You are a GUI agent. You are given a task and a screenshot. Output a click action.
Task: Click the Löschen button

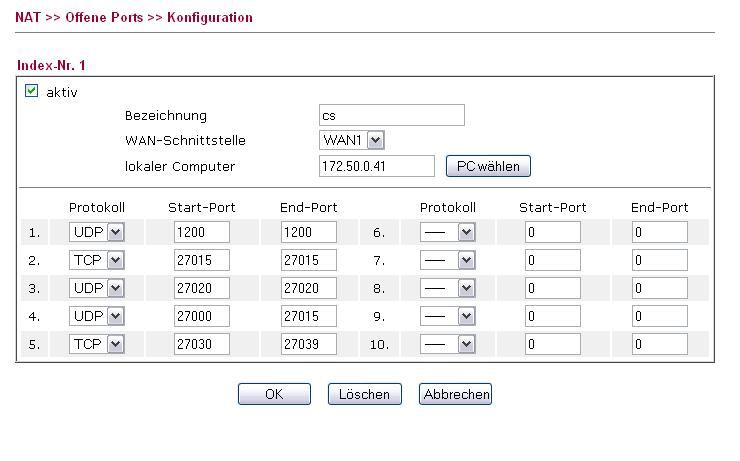coord(365,394)
